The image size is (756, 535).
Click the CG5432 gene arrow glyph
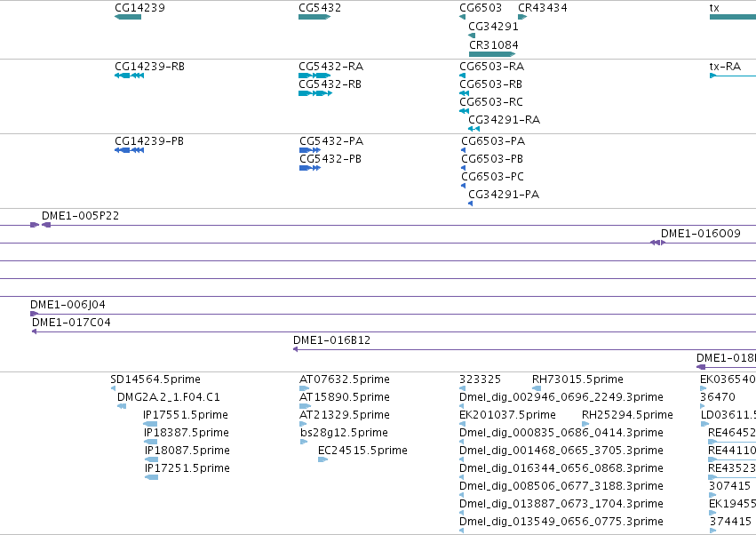coord(314,17)
